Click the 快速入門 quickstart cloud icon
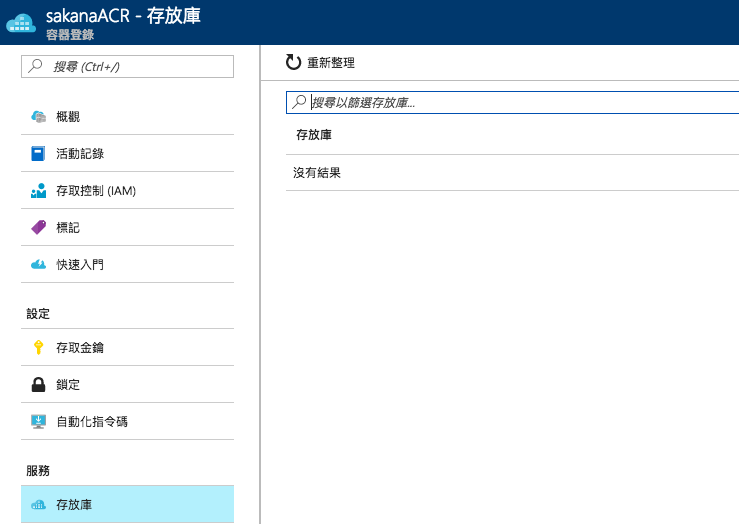The height and width of the screenshot is (524, 739). 38,264
